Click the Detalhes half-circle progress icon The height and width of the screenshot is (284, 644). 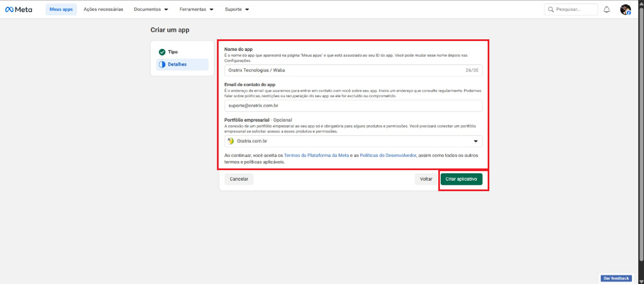coord(162,64)
